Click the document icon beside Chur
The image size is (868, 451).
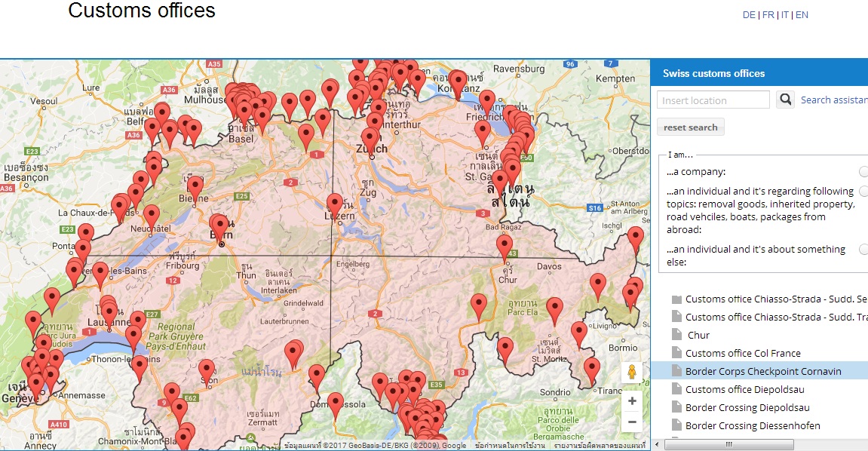pos(676,335)
